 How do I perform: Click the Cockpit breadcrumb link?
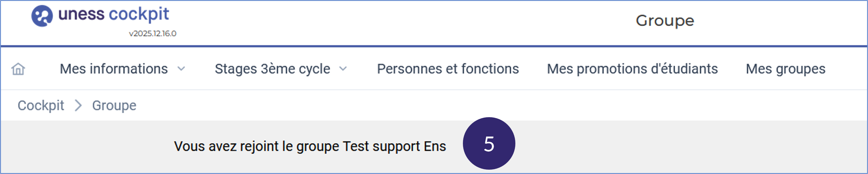tap(41, 105)
